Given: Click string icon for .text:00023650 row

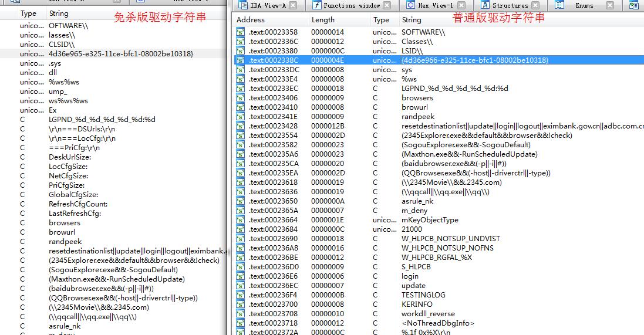Looking at the screenshot, I should click(241, 202).
